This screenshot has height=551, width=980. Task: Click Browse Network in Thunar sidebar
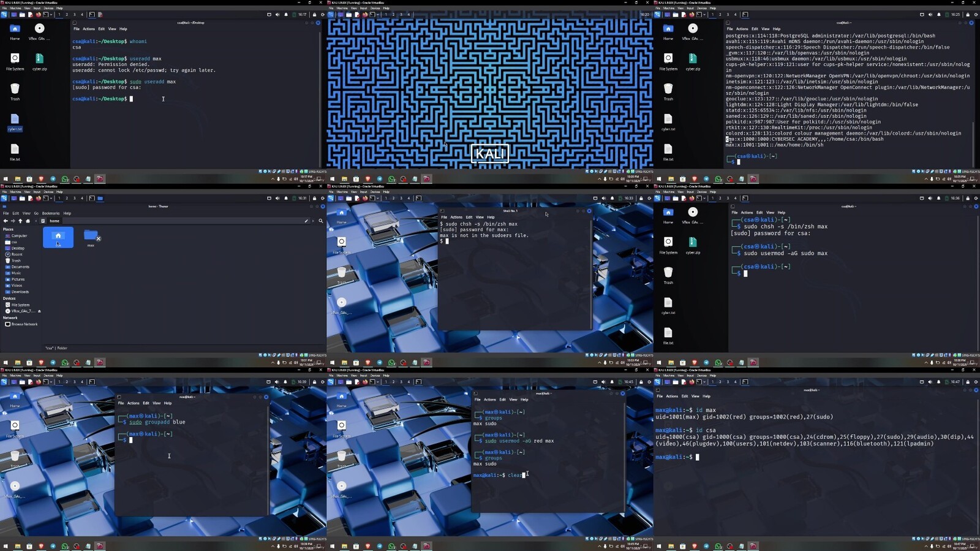tap(22, 324)
